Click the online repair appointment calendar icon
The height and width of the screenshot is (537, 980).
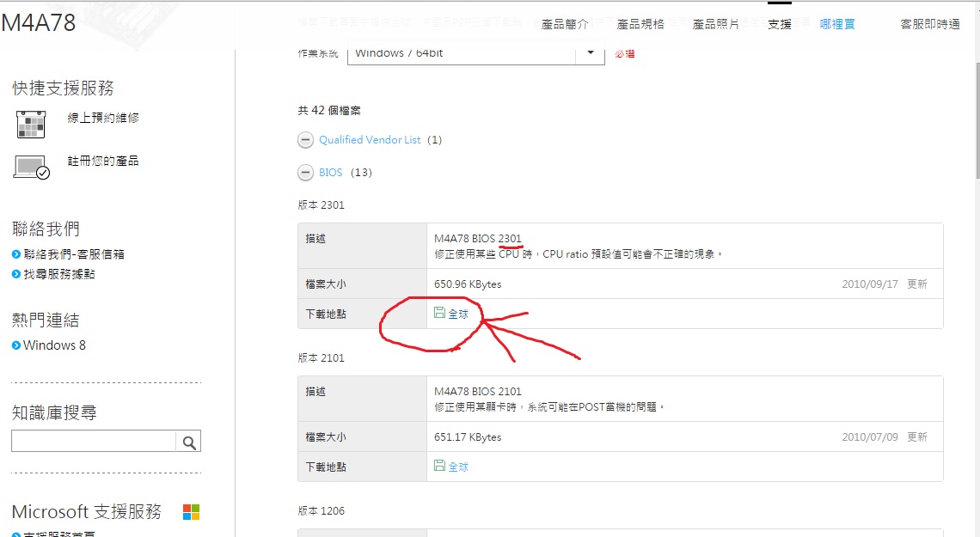tap(31, 125)
